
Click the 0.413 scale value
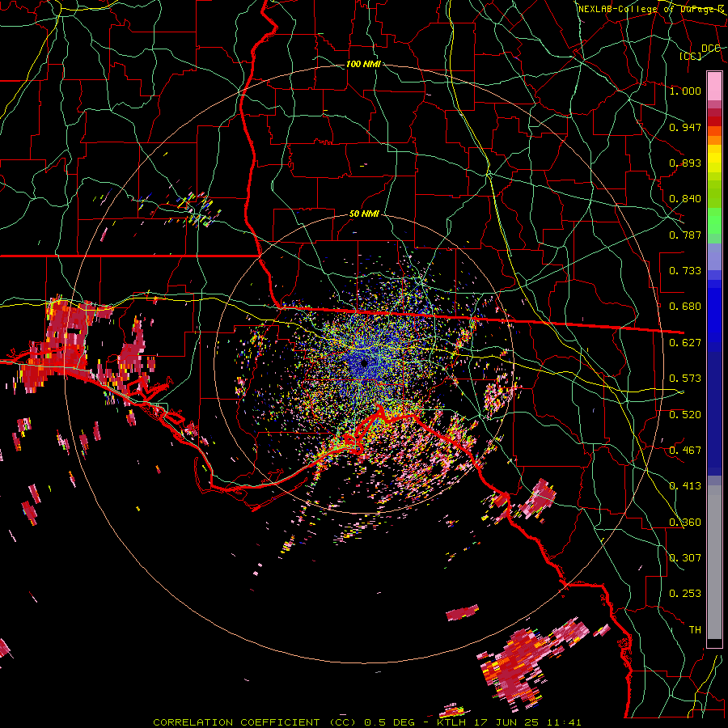(x=685, y=486)
